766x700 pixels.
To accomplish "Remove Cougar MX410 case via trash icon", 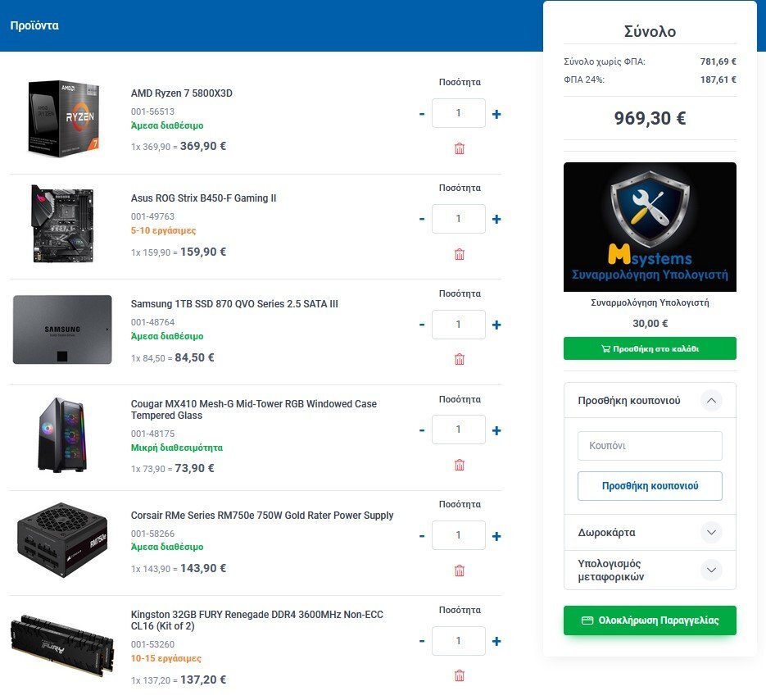I will 460,465.
